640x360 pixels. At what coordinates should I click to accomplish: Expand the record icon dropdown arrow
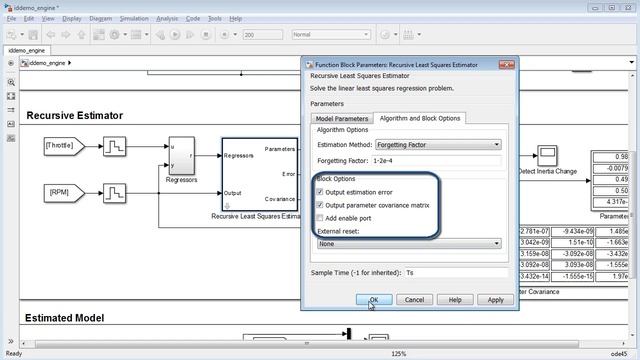(x=235, y=35)
